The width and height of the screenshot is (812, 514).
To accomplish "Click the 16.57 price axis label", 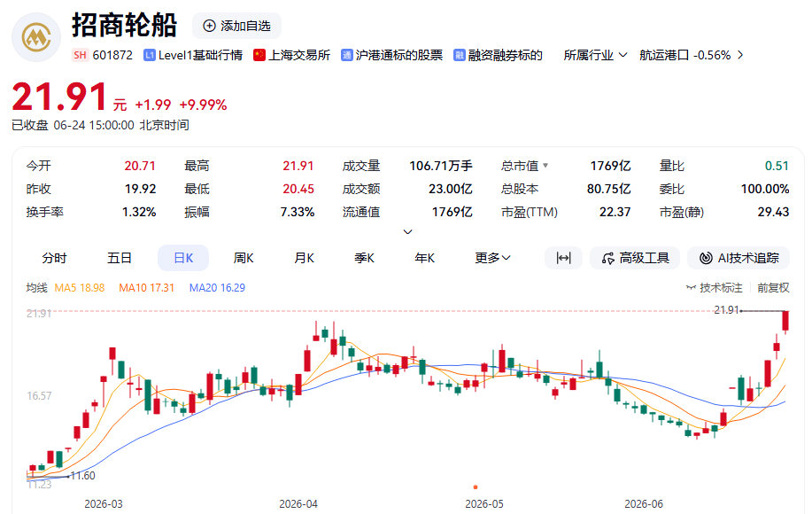I will coord(39,396).
